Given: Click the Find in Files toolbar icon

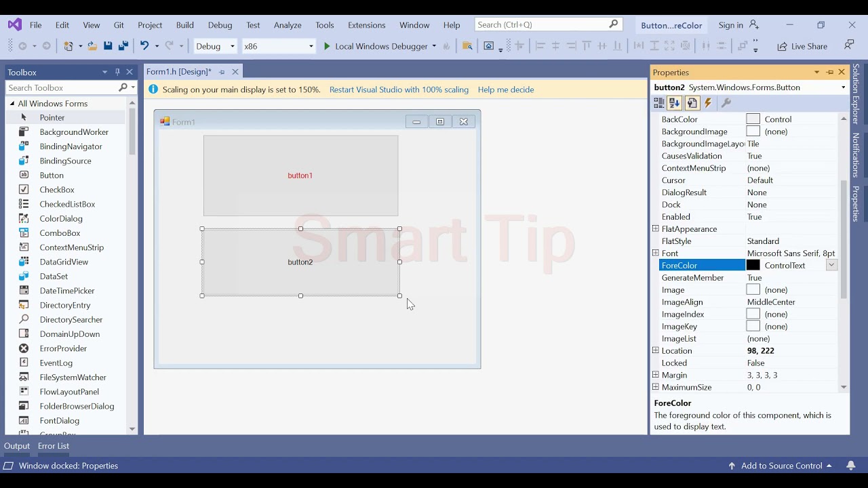Looking at the screenshot, I should click(x=467, y=46).
